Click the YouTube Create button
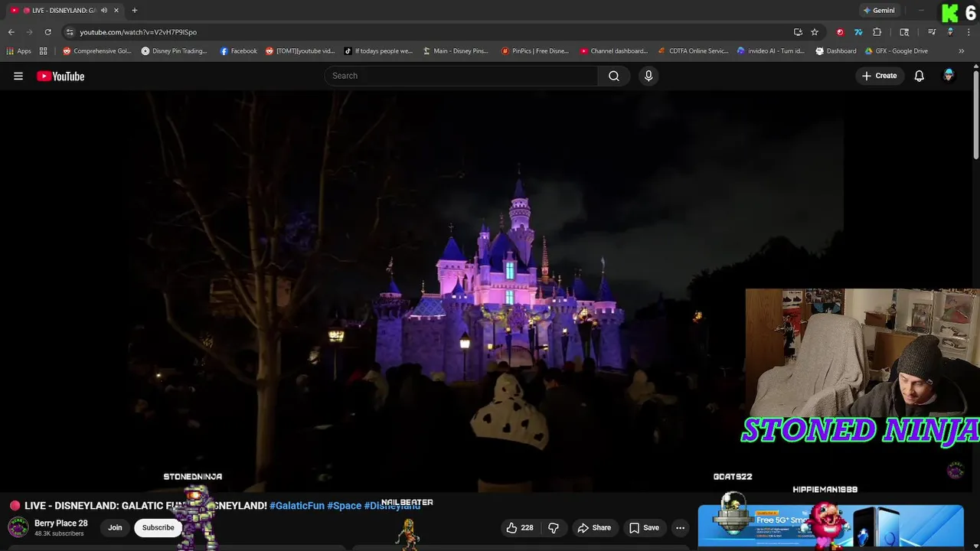This screenshot has height=551, width=980. click(879, 76)
